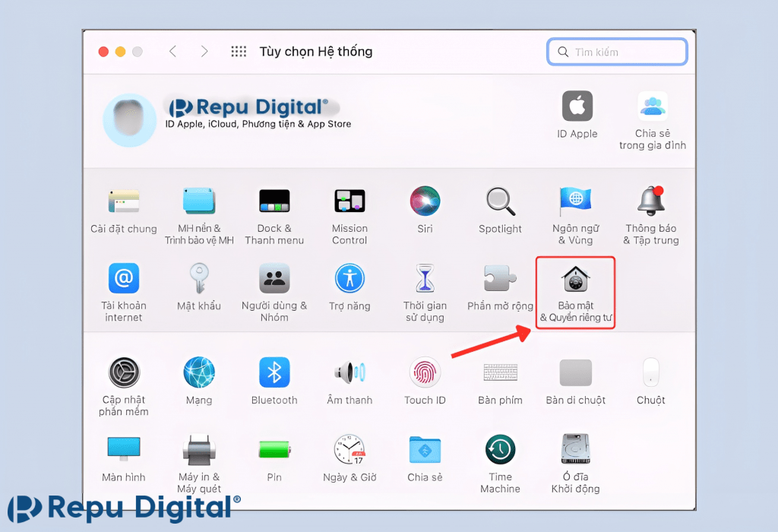778x532 pixels.
Task: Open Ngôn ngữ & Vùng settings
Action: 575,201
